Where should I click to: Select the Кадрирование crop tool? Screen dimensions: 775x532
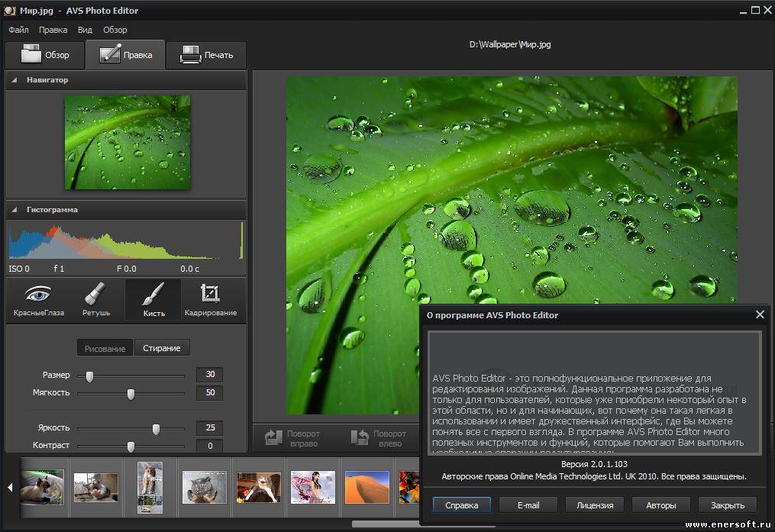(x=211, y=299)
